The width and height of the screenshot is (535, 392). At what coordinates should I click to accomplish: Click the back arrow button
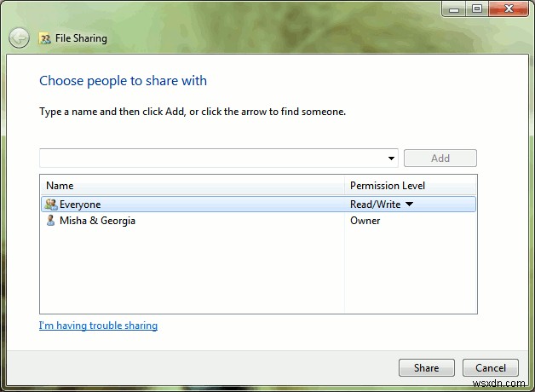point(19,37)
